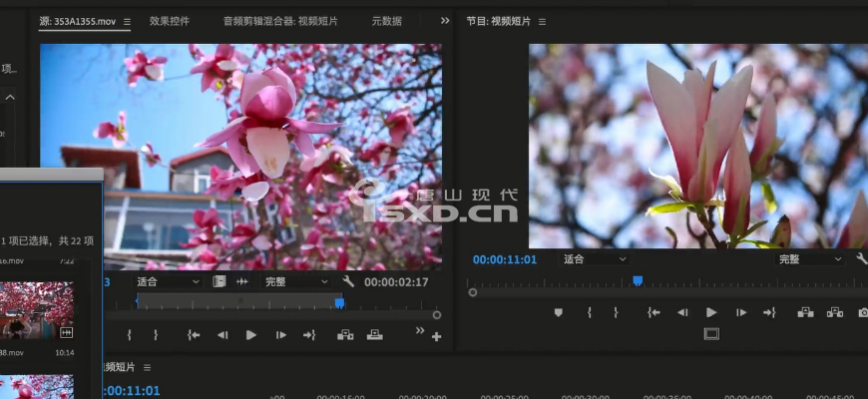Viewport: 868px width, 399px height.
Task: Click the Source monitor magnolia video preview
Action: coord(240,158)
